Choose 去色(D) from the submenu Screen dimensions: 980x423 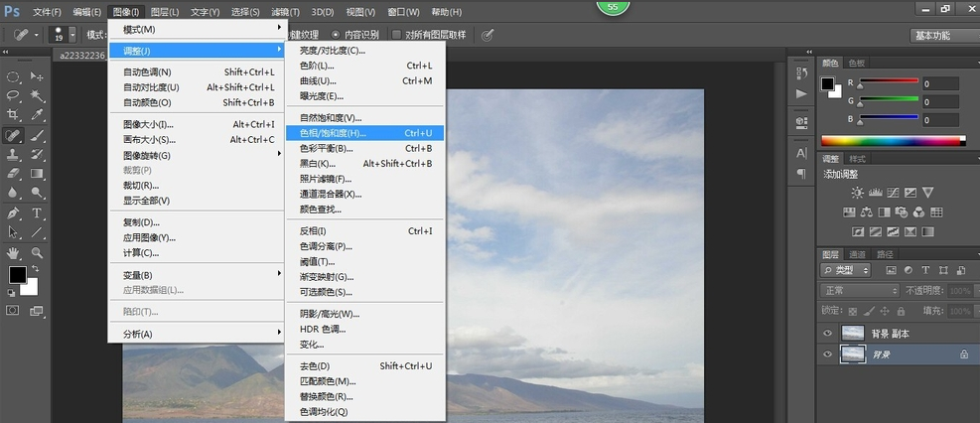(x=365, y=365)
